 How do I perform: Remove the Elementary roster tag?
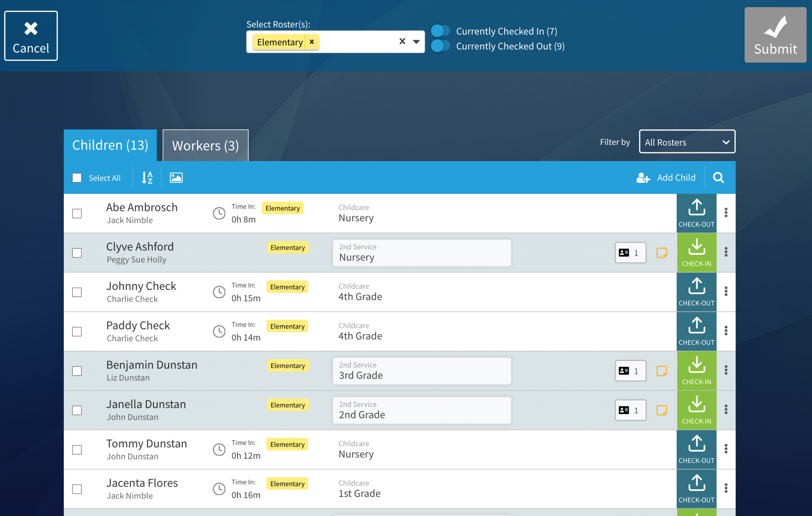click(x=312, y=42)
